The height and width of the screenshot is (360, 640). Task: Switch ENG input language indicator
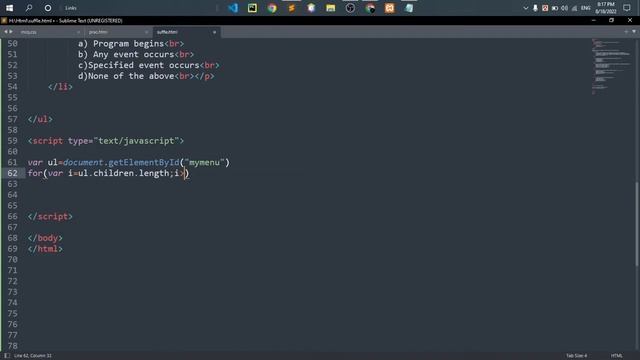tap(586, 8)
